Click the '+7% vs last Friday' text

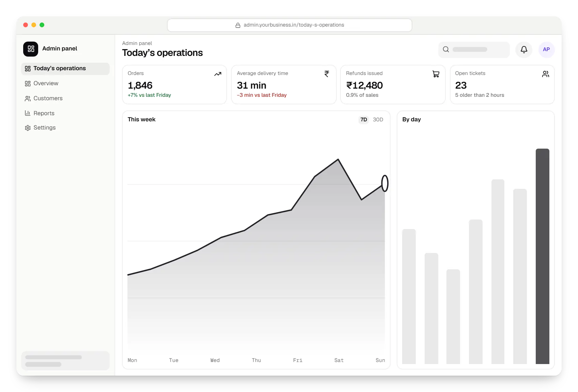tap(149, 95)
